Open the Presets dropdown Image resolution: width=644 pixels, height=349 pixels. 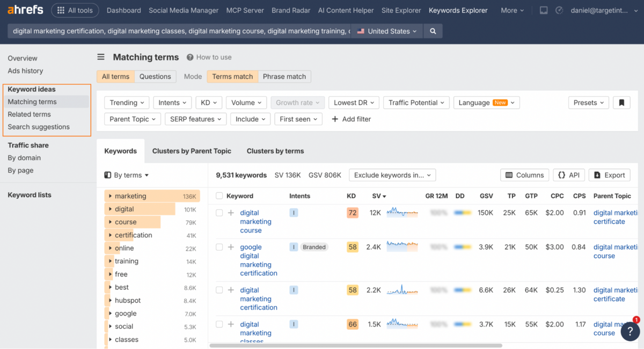click(x=588, y=103)
